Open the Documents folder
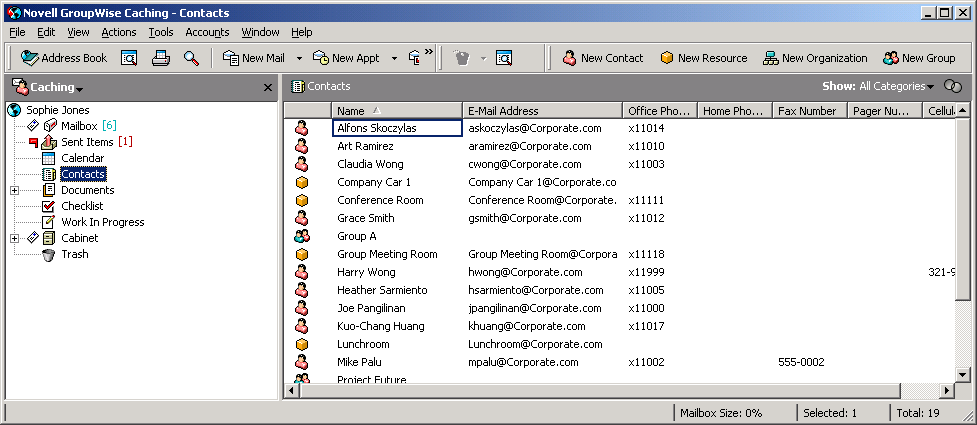This screenshot has height=425, width=977. pyautogui.click(x=87, y=190)
